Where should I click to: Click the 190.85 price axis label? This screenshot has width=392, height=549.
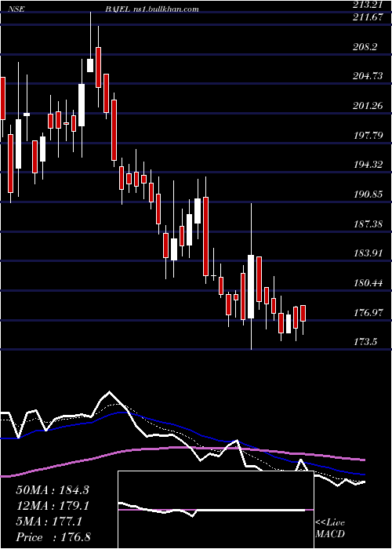click(x=368, y=194)
